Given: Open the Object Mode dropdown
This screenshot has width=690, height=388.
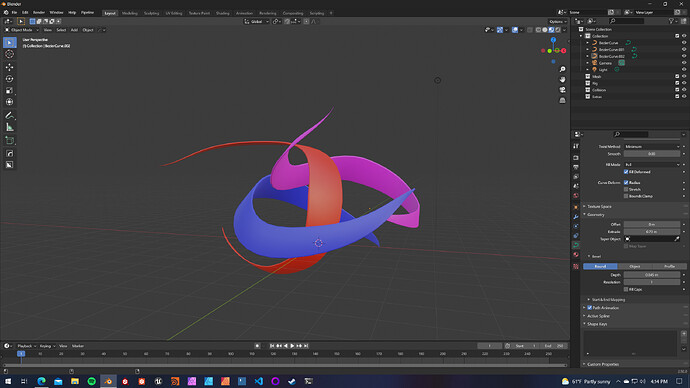Looking at the screenshot, I should [22, 30].
